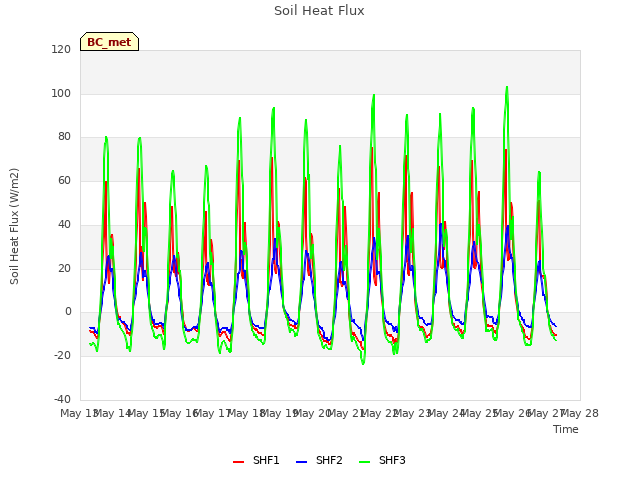Click the blue SHF2 legend color marker
This screenshot has height=480, width=640.
(301, 462)
